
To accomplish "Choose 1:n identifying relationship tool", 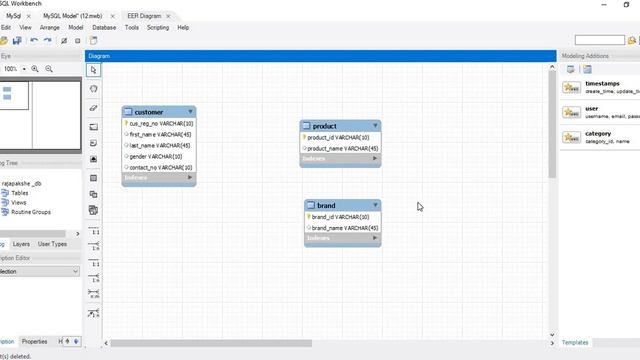I will [x=94, y=278].
